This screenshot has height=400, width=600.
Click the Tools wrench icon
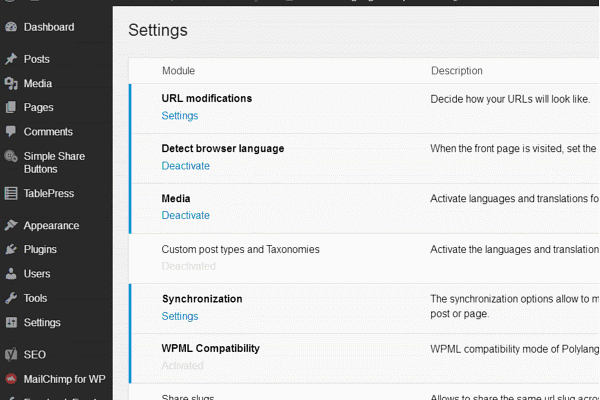tap(11, 298)
